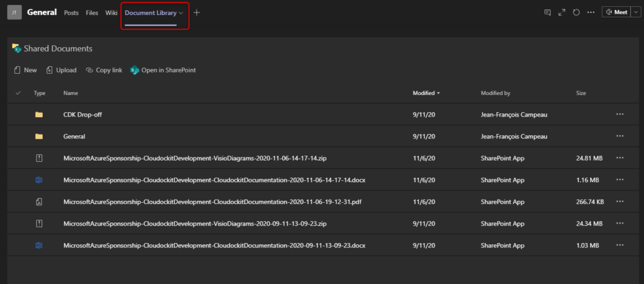Create a new item with New button
This screenshot has height=284, width=644.
(25, 71)
